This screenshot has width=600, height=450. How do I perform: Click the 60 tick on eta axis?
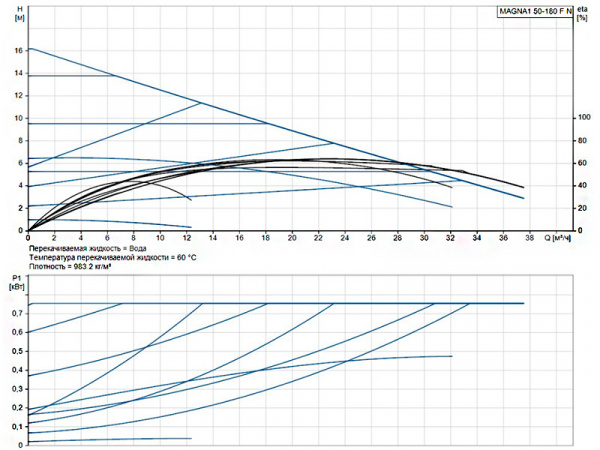point(583,163)
